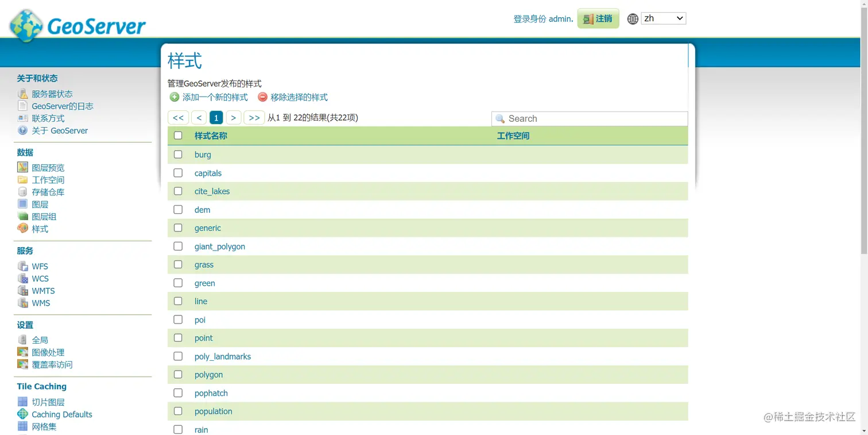Image resolution: width=868 pixels, height=435 pixels.
Task: Open Caching Defaults sidebar link
Action: coord(62,414)
